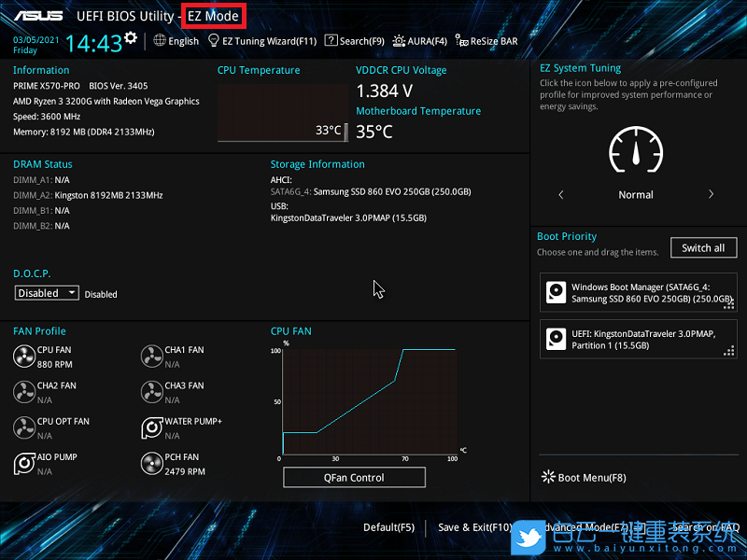Open Search(F9) in the top bar
747x560 pixels.
pos(355,41)
